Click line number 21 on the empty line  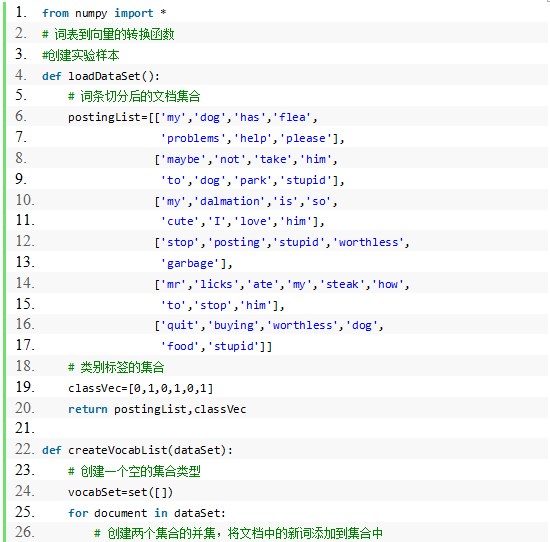click(25, 428)
